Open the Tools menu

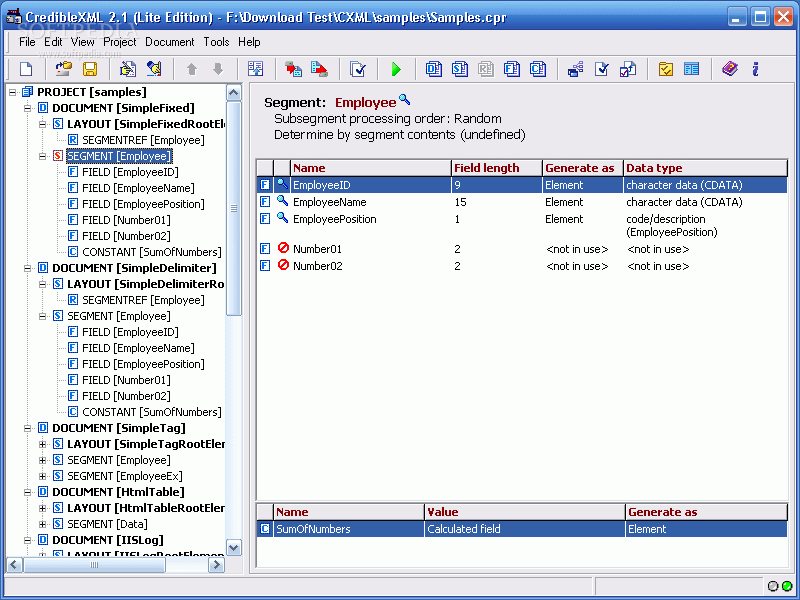tap(216, 42)
